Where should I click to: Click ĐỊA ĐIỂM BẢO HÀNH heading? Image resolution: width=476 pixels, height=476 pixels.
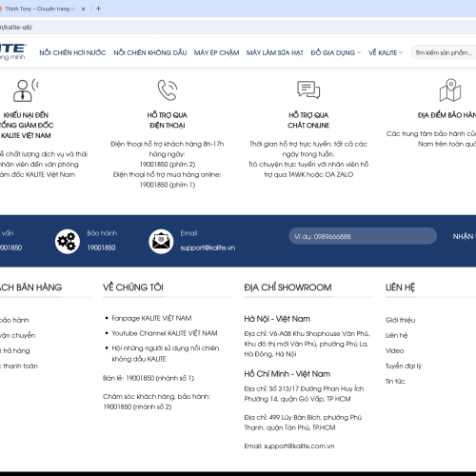click(x=446, y=115)
